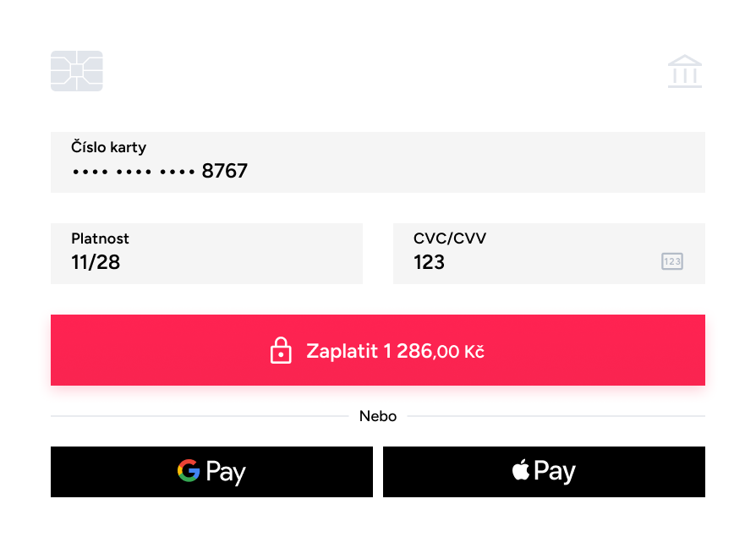Click the masked card number dots

point(134,172)
